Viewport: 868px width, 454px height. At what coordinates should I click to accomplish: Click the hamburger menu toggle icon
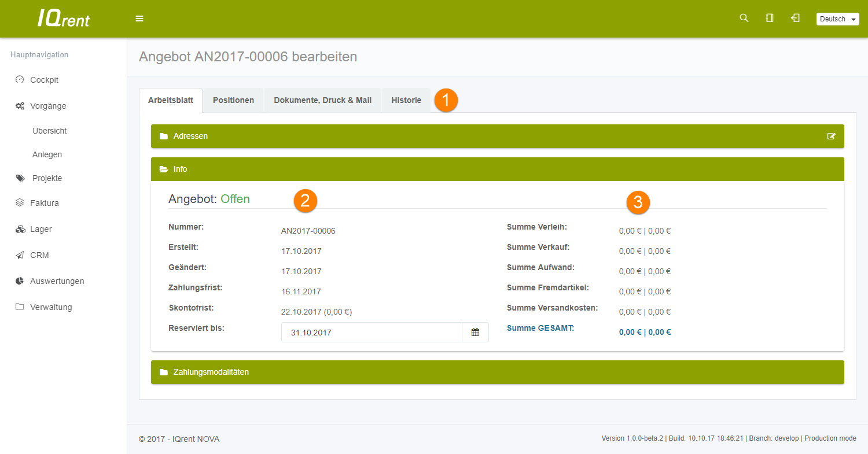coord(139,19)
